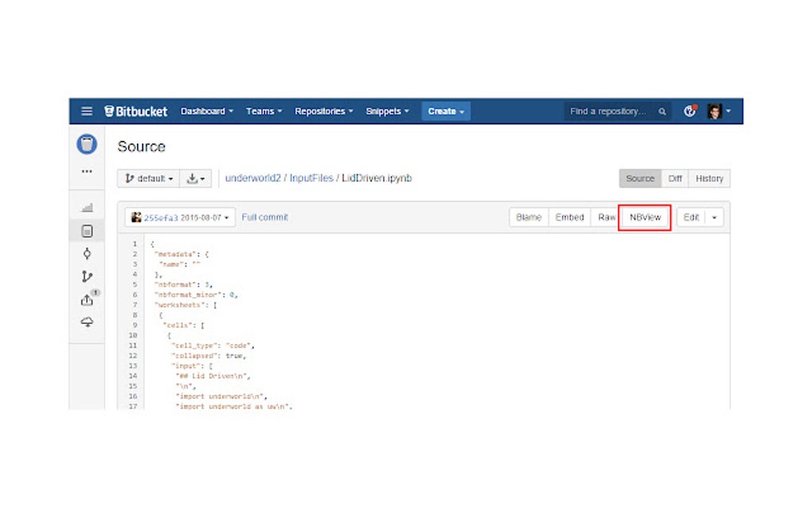The height and width of the screenshot is (508, 812).
Task: Click the Bitbucket logo in the navbar
Action: click(x=135, y=111)
